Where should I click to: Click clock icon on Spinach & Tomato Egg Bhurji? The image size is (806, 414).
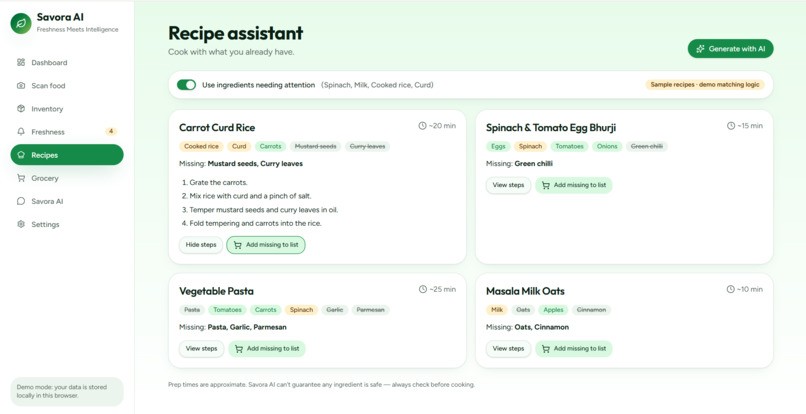click(x=730, y=125)
